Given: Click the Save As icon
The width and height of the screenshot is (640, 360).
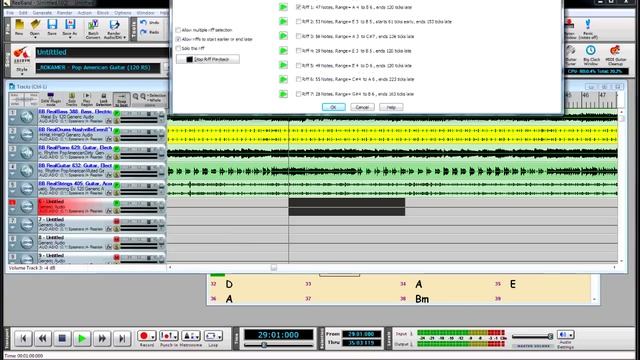Looking at the screenshot, I should (70, 24).
